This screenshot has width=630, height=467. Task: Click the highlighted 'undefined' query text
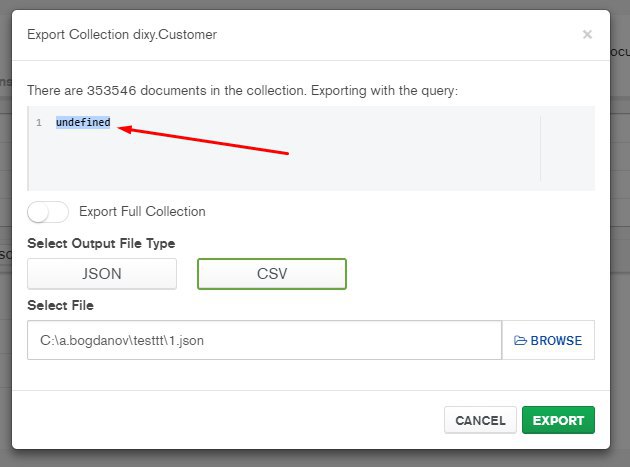click(83, 123)
